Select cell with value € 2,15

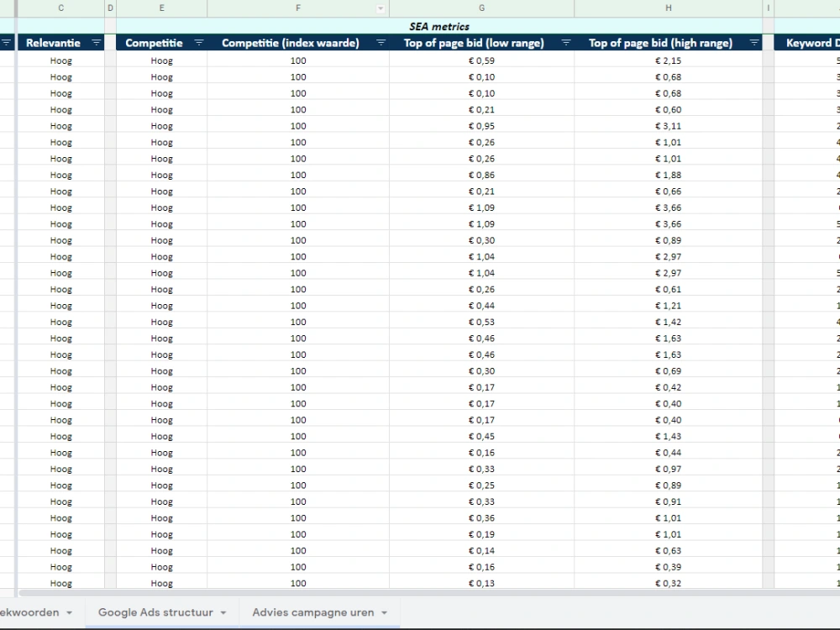[668, 60]
